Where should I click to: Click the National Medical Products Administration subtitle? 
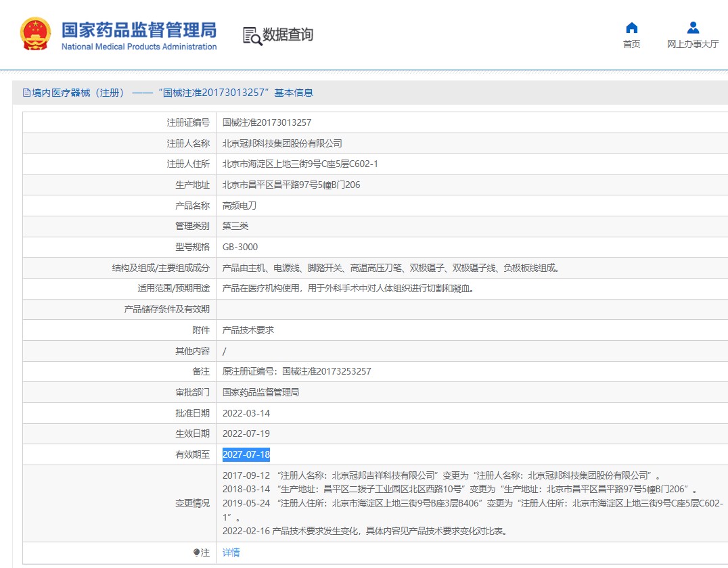pos(139,47)
